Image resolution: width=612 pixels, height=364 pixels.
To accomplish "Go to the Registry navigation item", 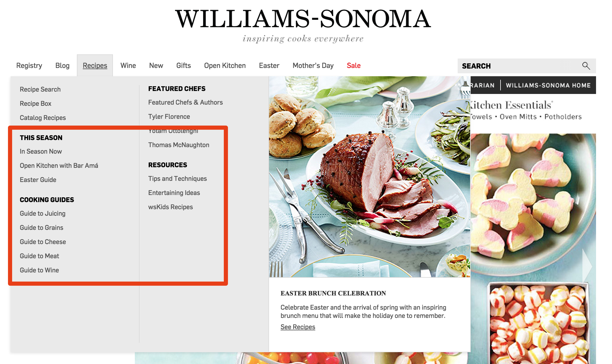I will (29, 66).
